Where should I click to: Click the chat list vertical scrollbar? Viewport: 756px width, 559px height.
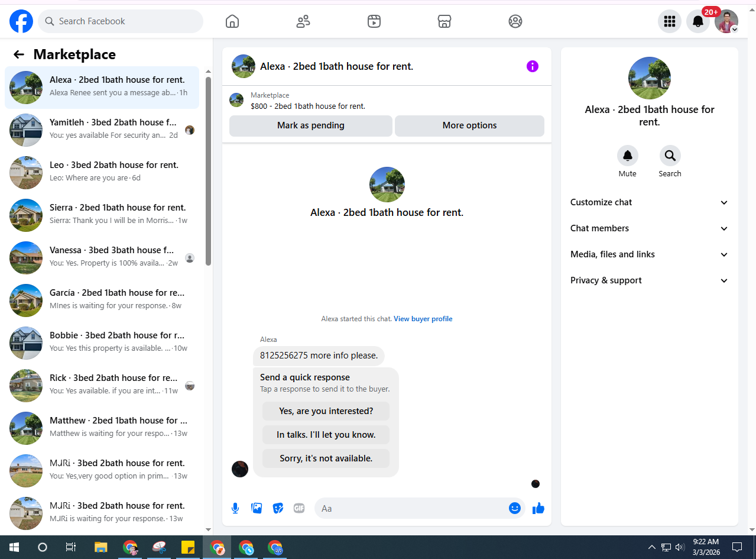click(x=208, y=172)
